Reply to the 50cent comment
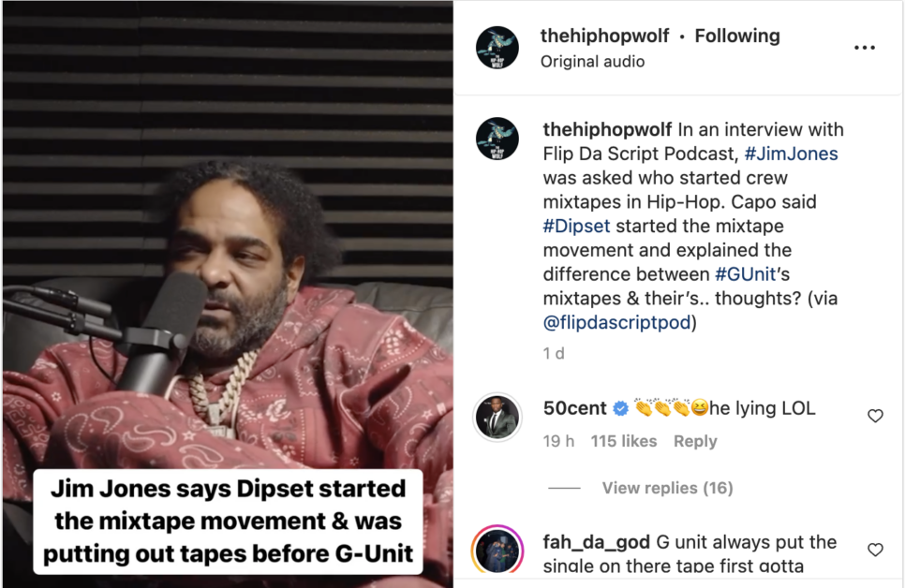Image resolution: width=905 pixels, height=588 pixels. (695, 441)
